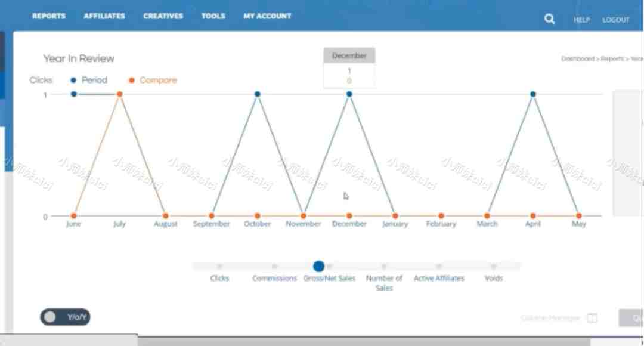Expand the Affiliates menu
The image size is (644, 346).
click(x=104, y=16)
